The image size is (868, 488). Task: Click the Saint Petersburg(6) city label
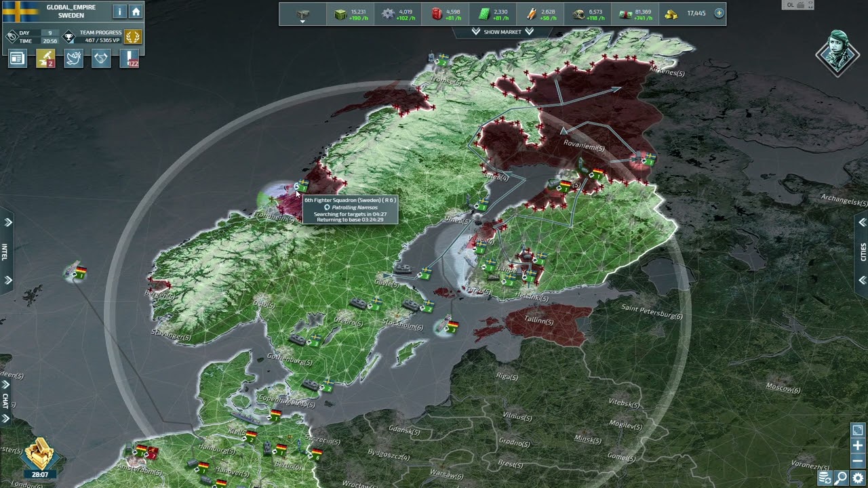652,312
